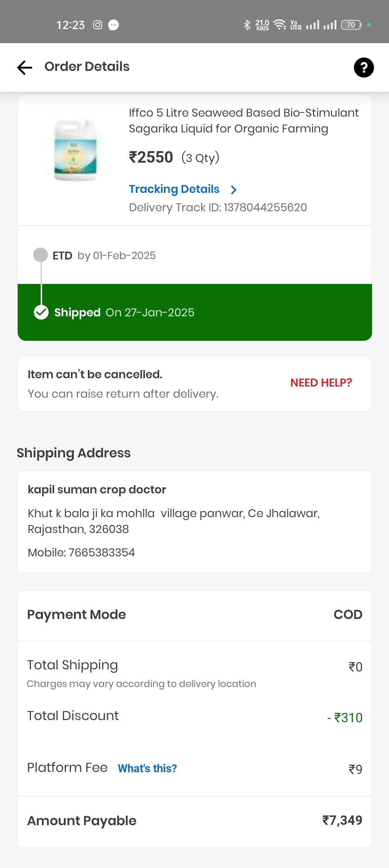Screen dimensions: 389x868
Task: Open the Tracking Details link
Action: 174,189
